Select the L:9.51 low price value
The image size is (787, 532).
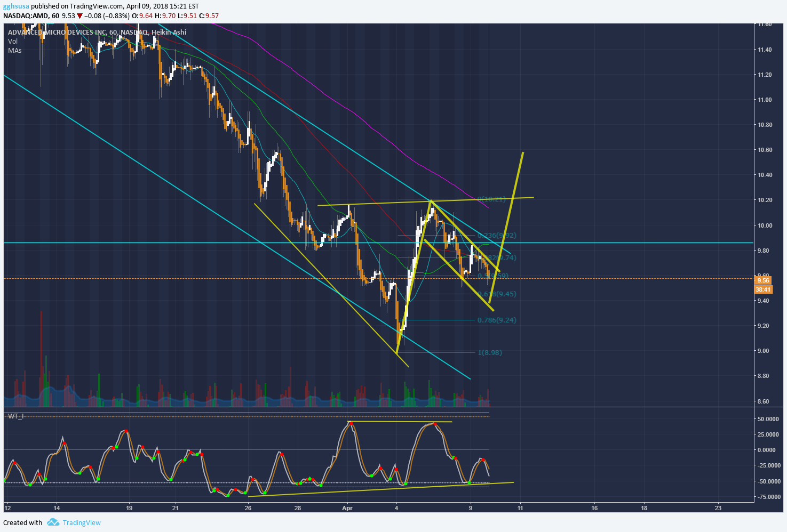187,15
